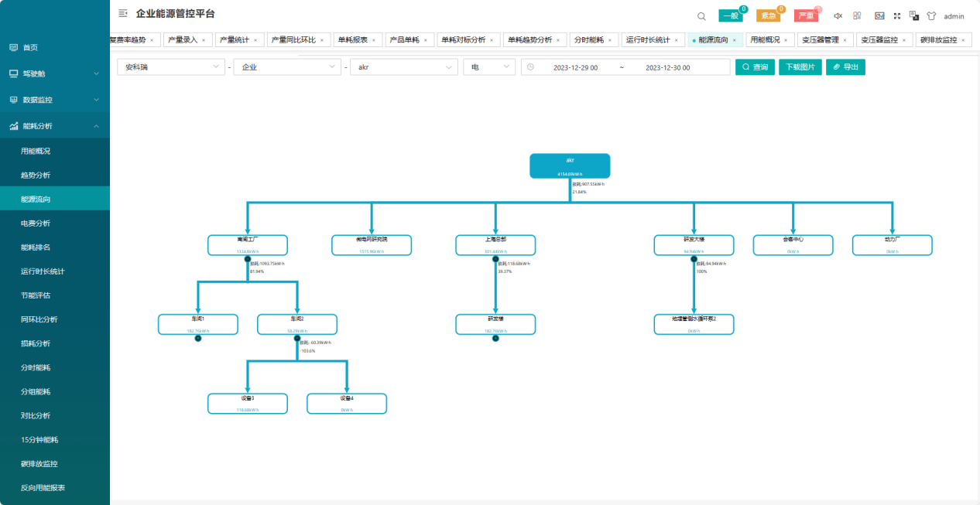Click the red 严重 alarm badge

(x=806, y=15)
